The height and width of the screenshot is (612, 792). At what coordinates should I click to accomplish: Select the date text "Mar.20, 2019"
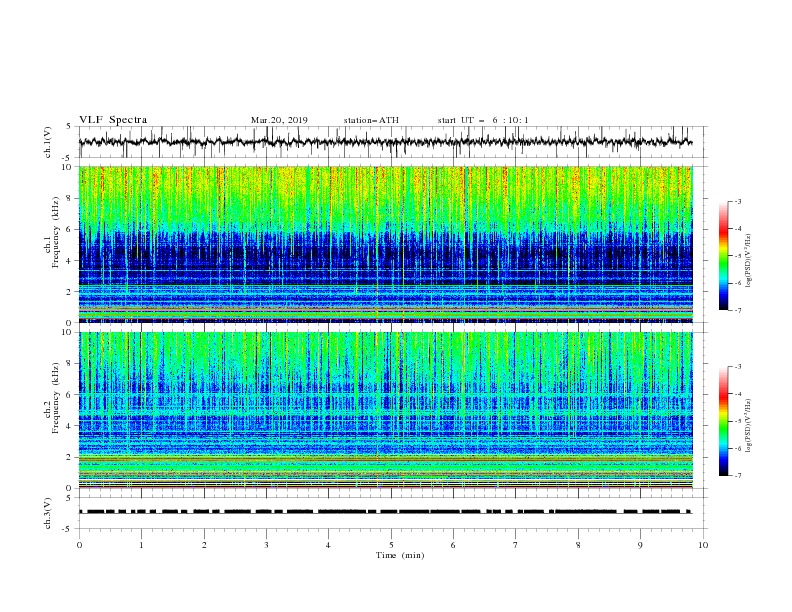tap(279, 120)
